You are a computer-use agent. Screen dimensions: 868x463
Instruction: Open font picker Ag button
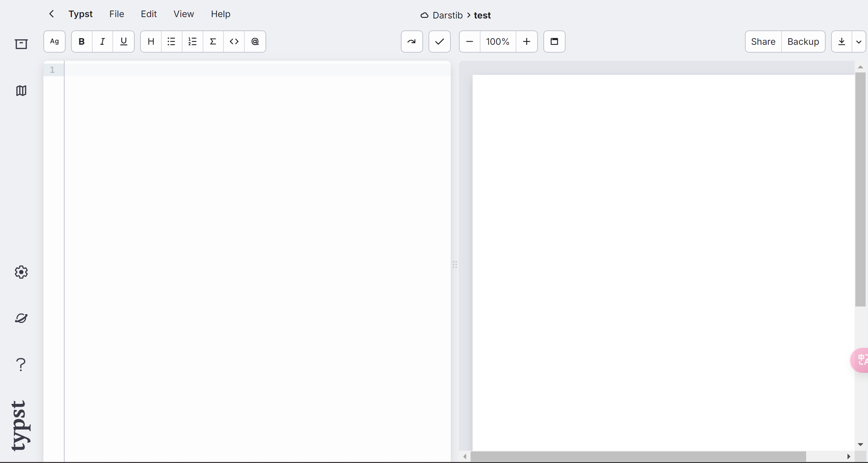tap(54, 42)
